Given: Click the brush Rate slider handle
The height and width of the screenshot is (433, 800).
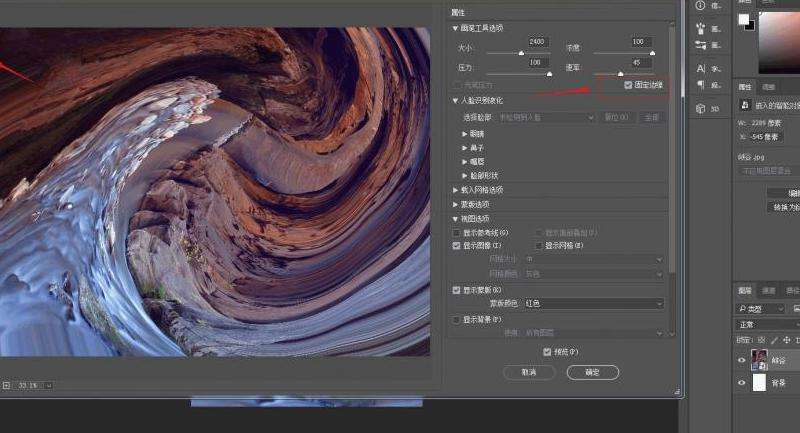Looking at the screenshot, I should click(x=620, y=74).
